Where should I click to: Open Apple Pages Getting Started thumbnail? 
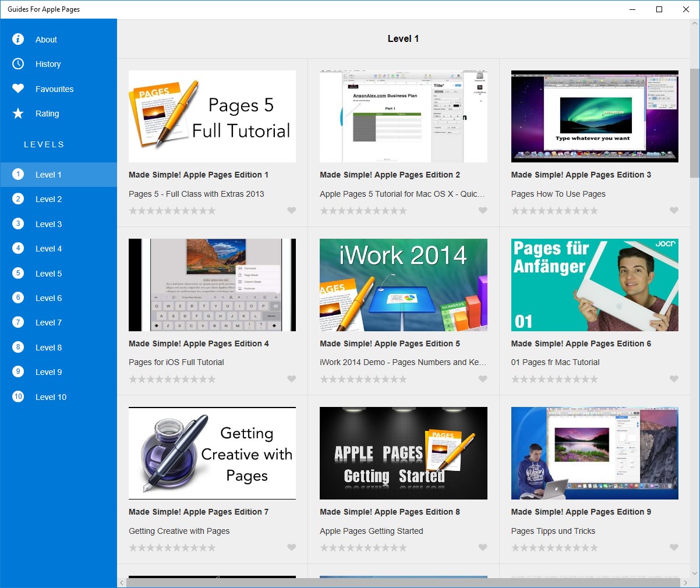[404, 453]
